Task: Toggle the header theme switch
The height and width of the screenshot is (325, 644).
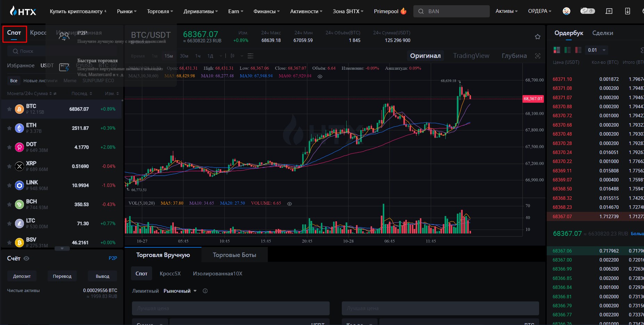Action: tap(587, 11)
